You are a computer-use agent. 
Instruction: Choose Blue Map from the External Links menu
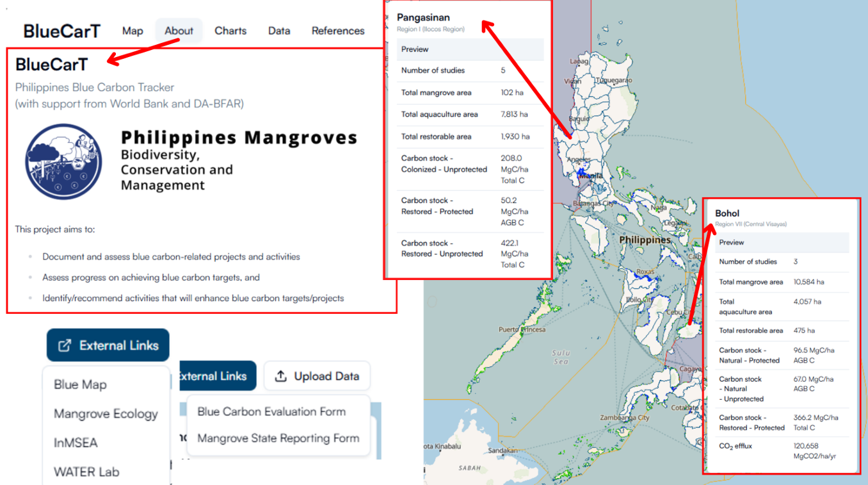pos(80,384)
